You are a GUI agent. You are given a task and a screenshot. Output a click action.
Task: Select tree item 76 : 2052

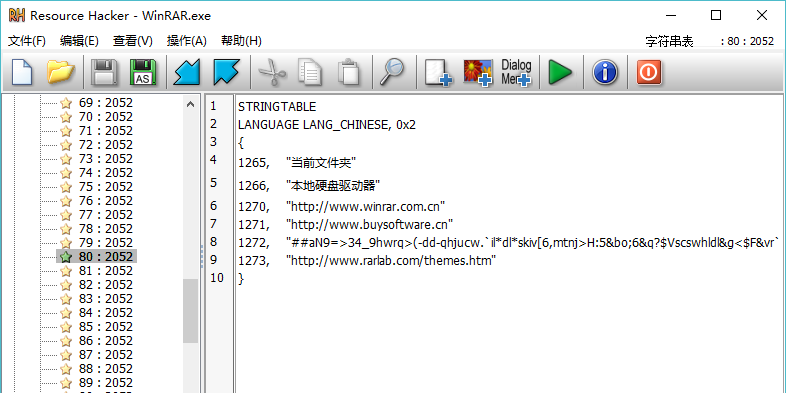[x=106, y=201]
